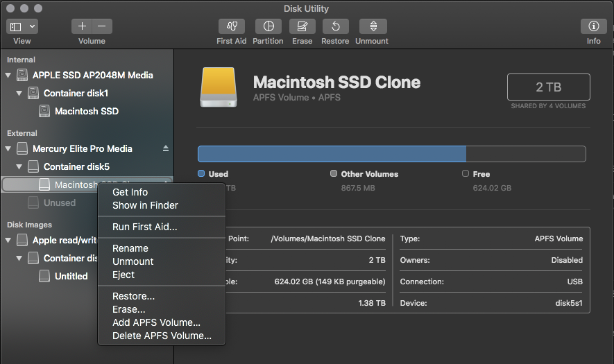The height and width of the screenshot is (364, 614).
Task: Collapse the APPLE SSD AP2048M Media tree
Action: tap(8, 75)
